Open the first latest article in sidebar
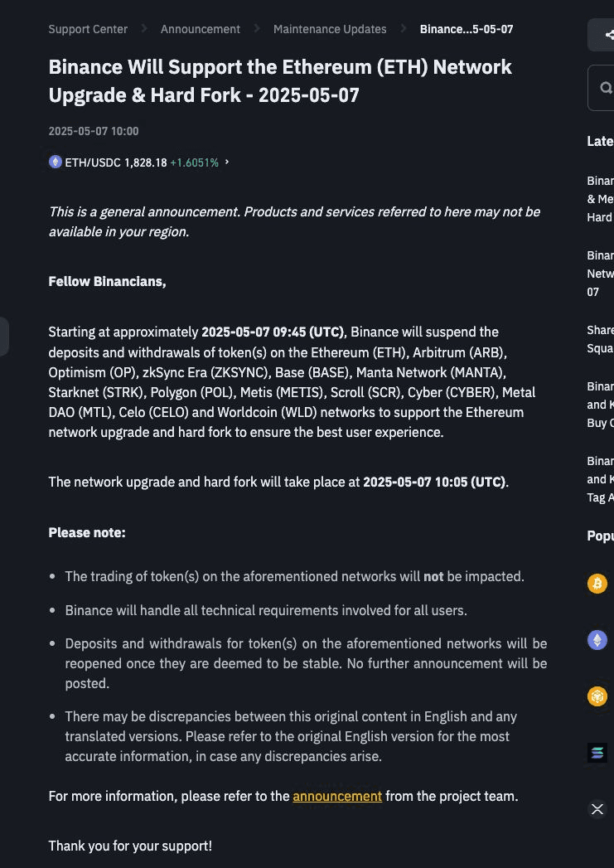The image size is (614, 868). click(602, 199)
